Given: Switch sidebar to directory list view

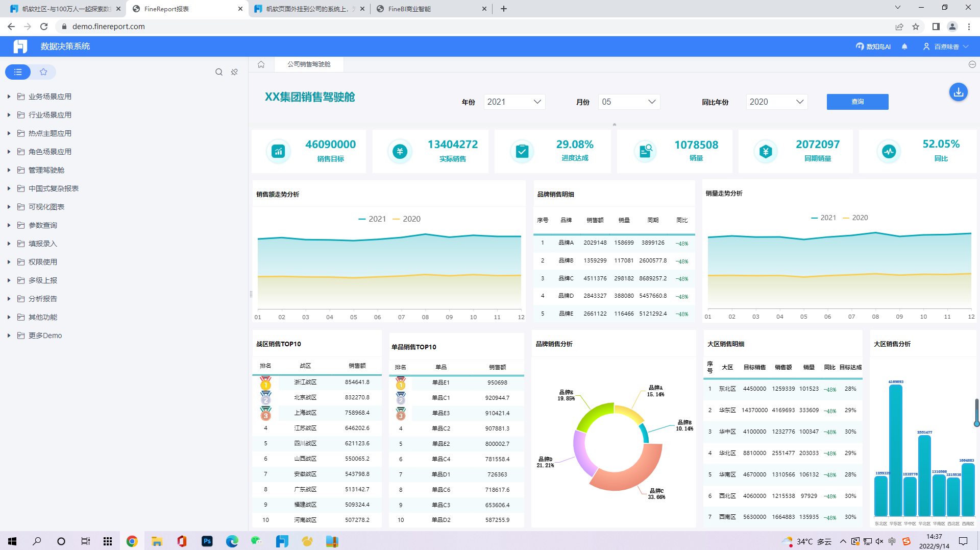Looking at the screenshot, I should [x=18, y=72].
